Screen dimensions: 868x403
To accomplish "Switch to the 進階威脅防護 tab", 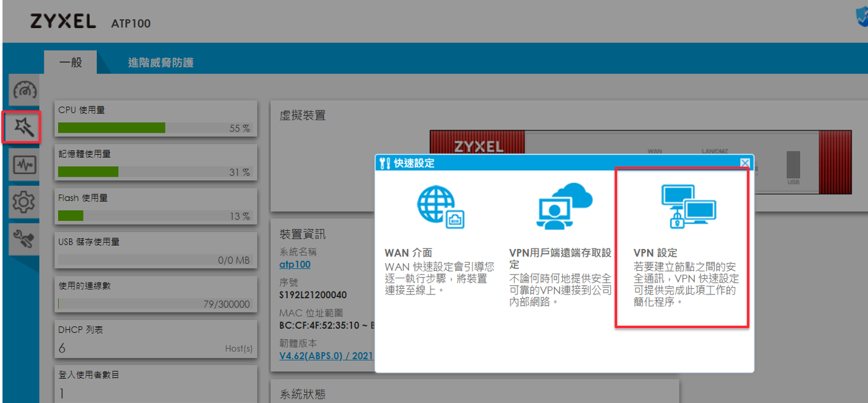I will pos(160,62).
